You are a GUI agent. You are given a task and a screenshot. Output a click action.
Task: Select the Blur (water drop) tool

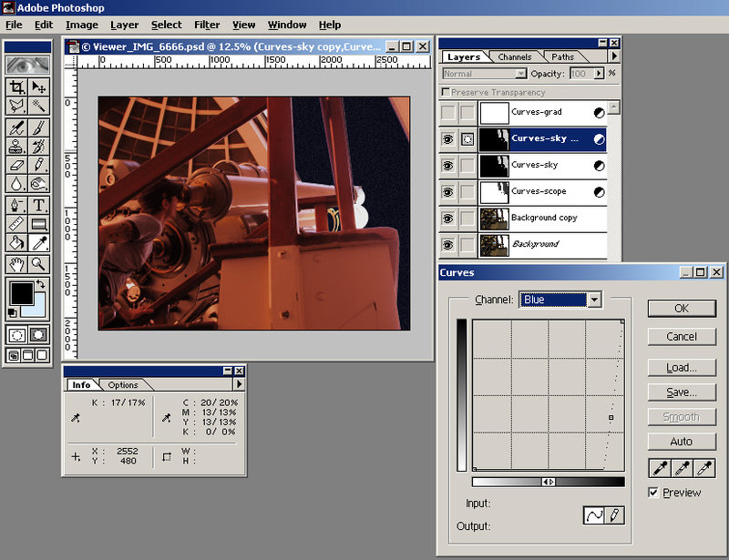pos(16,184)
